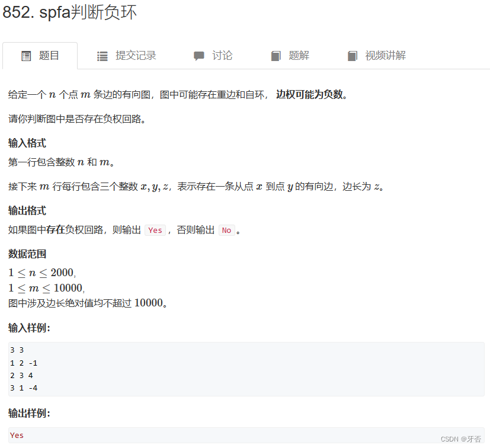
Task: Select the 输出样例 sample output box
Action: 245,435
